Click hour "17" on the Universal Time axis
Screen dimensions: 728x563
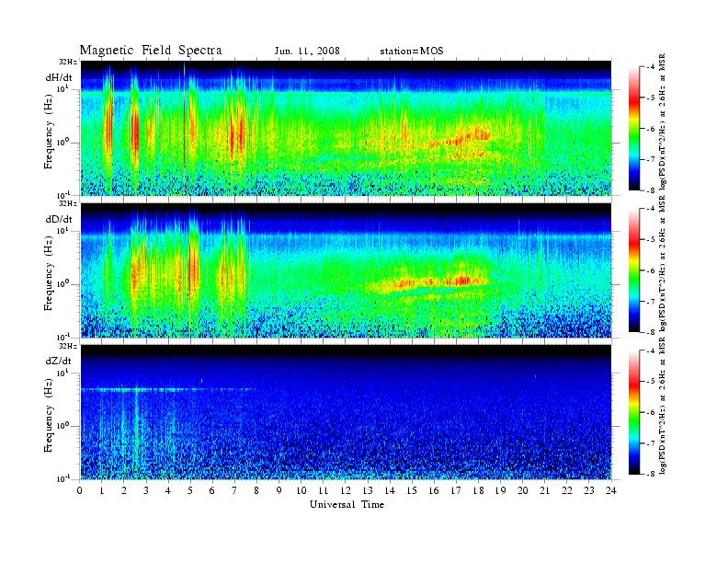(456, 490)
